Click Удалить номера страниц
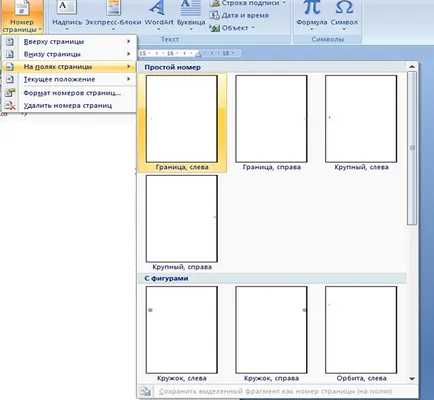Screen dimensions: 434x400 coord(69,106)
